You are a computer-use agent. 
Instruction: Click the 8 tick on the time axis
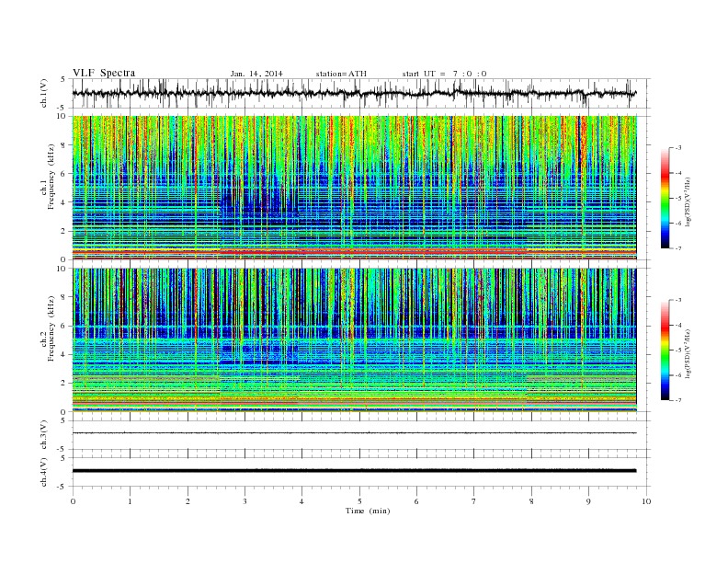[x=531, y=501]
